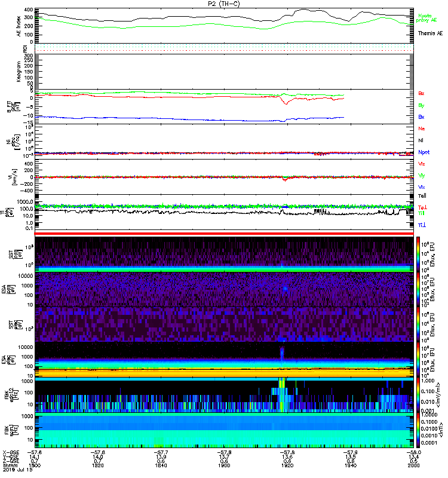Click the blue Npot legend label
Viewport: 448px width, 478px height.
tap(424, 152)
